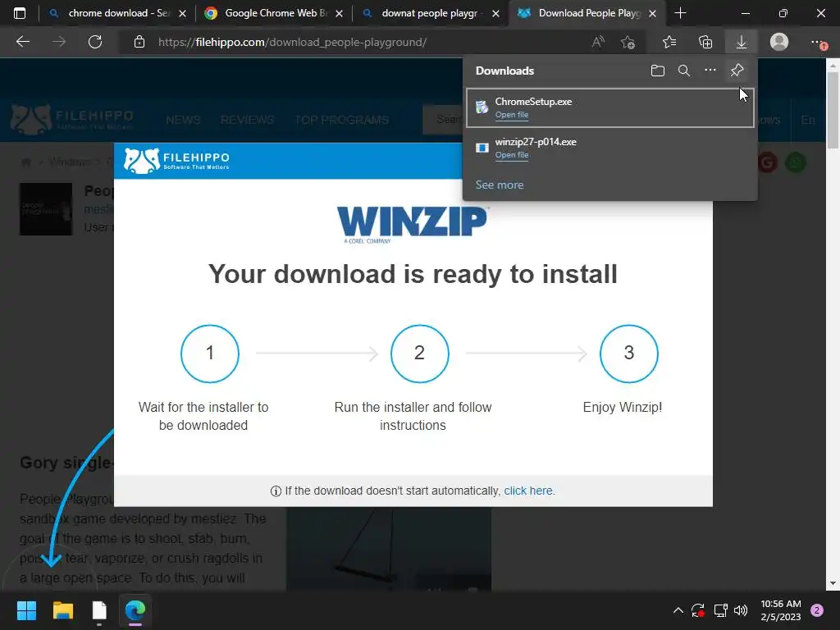Open the taskbar clock showing 10:56 AM
This screenshot has height=630, width=840.
(781, 610)
